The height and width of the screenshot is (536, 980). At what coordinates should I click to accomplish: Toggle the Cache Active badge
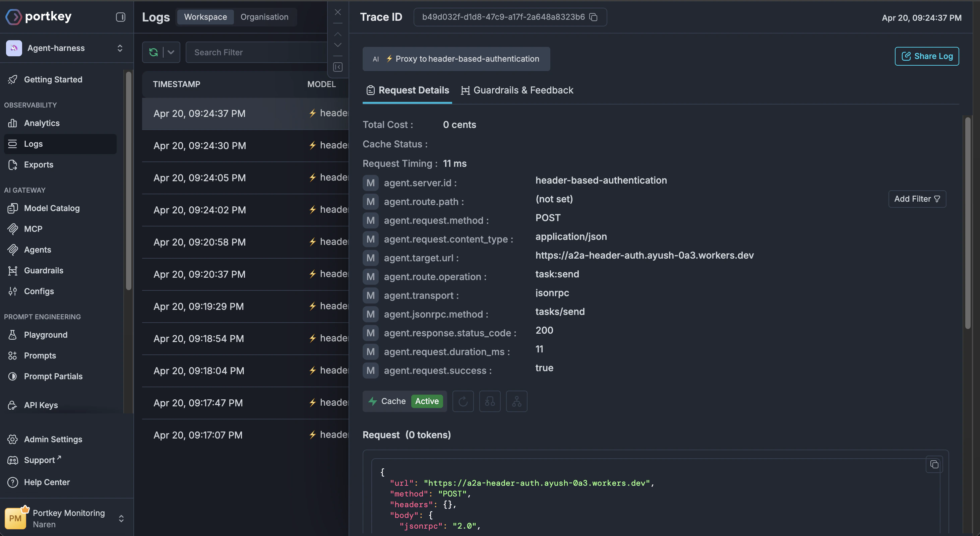(426, 401)
